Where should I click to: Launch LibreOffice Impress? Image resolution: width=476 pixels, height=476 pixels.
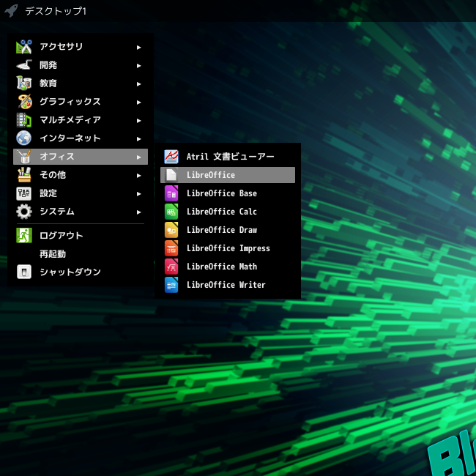228,248
